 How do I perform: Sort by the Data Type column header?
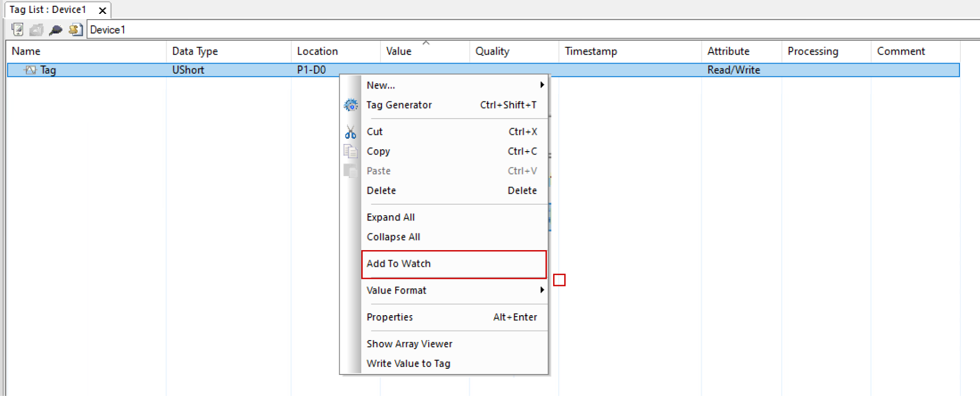[x=195, y=51]
